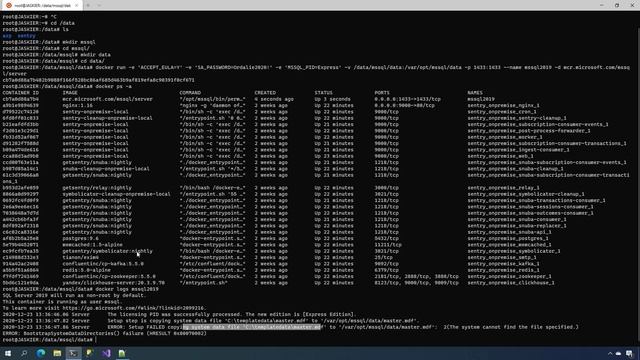Click symbolicator-cleanup-onpremise-local image entry
This screenshot has height=360, width=640.
point(116,194)
